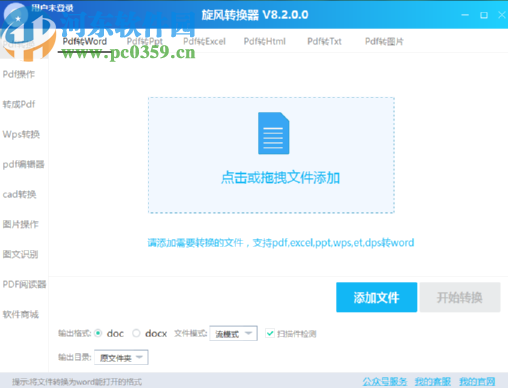Select the Pdf转Html tab
508x388 pixels.
coord(265,41)
